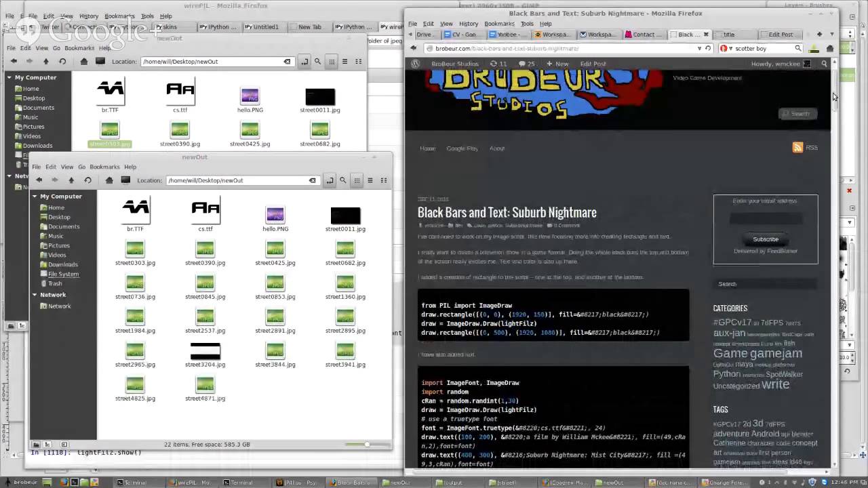The width and height of the screenshot is (868, 488).
Task: Go up one folder in front newOut window
Action: (x=71, y=180)
